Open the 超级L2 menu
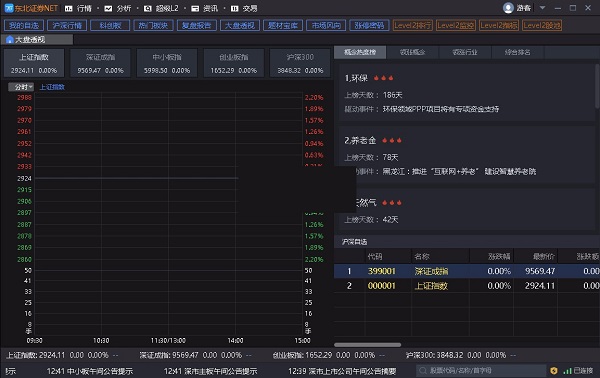The height and width of the screenshot is (378, 600). pyautogui.click(x=167, y=8)
